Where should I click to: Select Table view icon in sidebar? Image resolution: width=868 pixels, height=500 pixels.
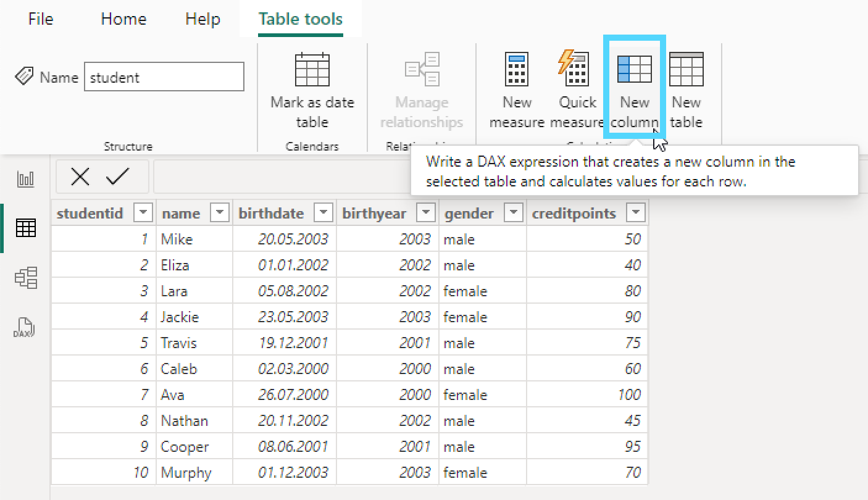(x=26, y=228)
